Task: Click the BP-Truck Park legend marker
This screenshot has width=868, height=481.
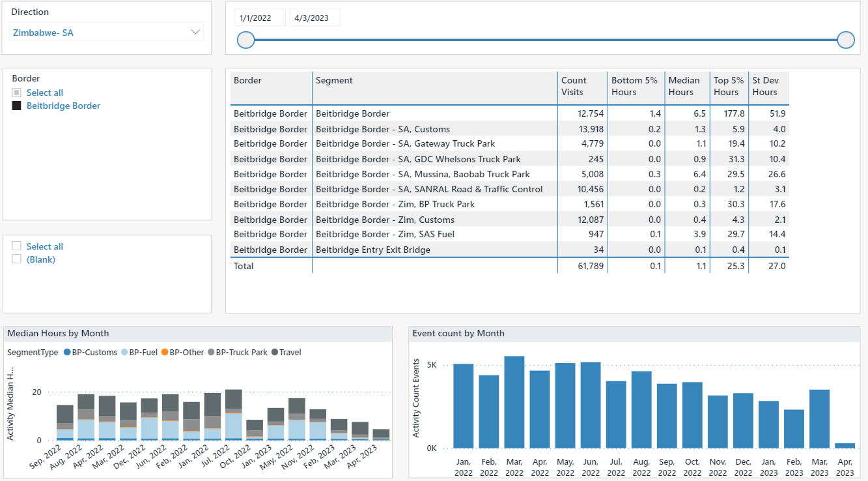Action: 211,353
